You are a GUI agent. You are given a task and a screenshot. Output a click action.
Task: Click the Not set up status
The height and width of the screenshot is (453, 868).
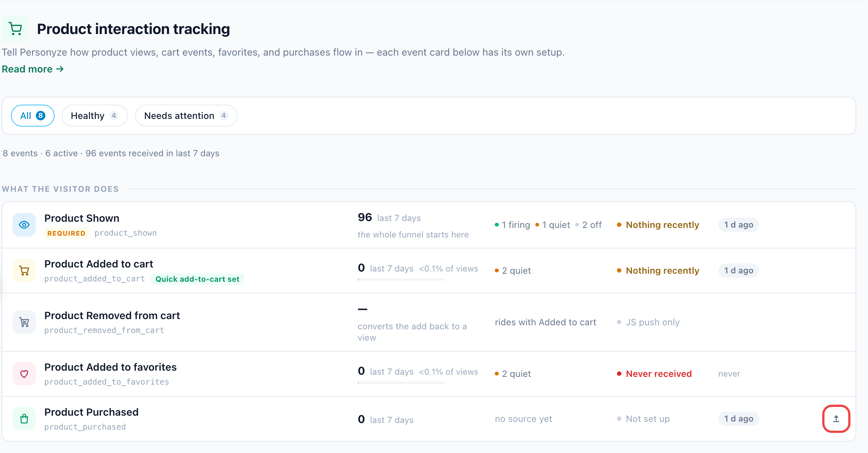(x=643, y=419)
